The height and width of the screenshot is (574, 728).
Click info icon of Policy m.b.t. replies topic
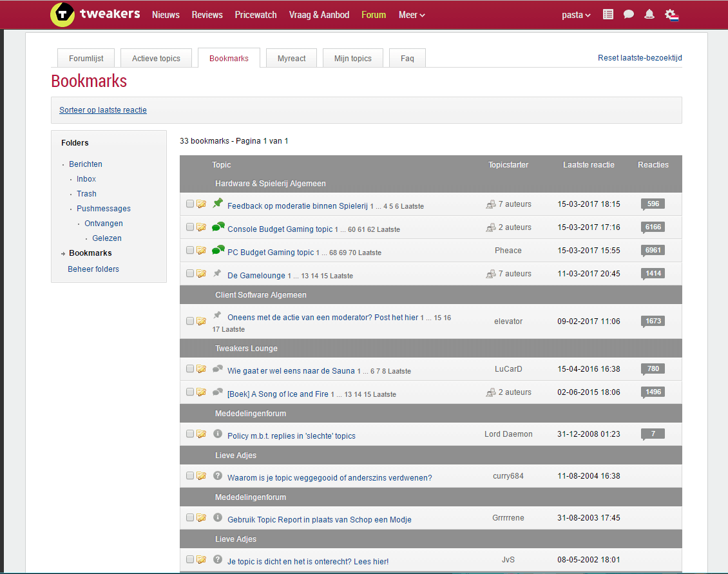point(218,434)
